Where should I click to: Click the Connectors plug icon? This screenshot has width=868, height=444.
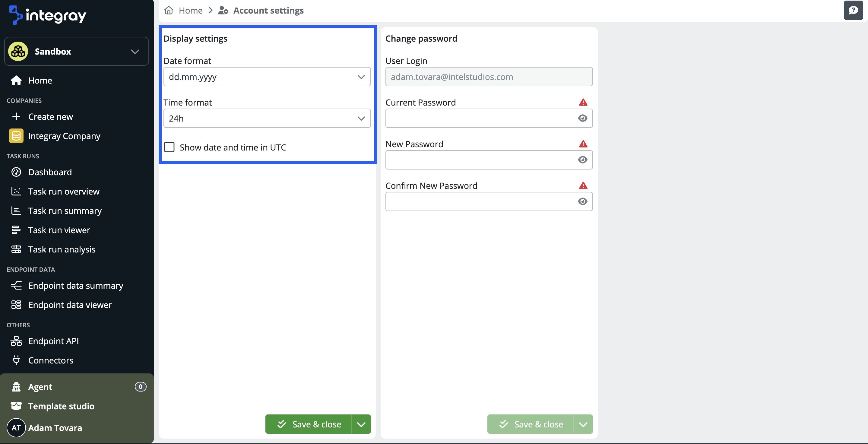[16, 360]
